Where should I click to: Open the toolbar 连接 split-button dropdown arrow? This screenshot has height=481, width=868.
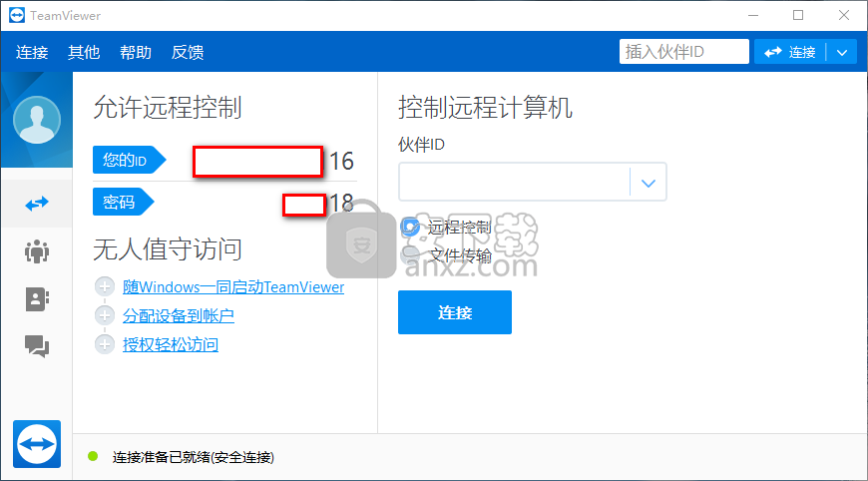coord(842,52)
